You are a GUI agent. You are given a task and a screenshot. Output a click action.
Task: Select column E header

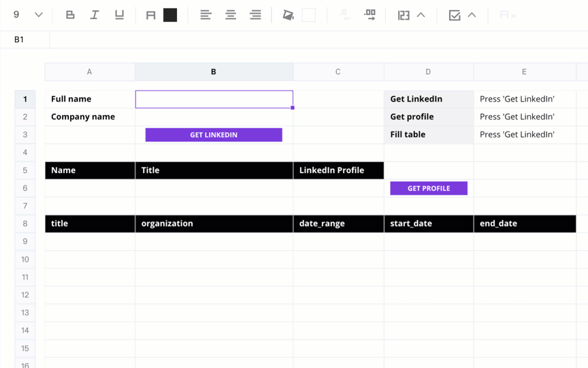point(524,72)
